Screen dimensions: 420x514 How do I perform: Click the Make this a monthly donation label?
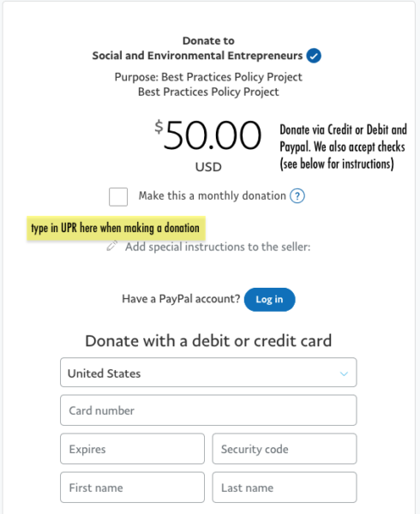pyautogui.click(x=212, y=196)
